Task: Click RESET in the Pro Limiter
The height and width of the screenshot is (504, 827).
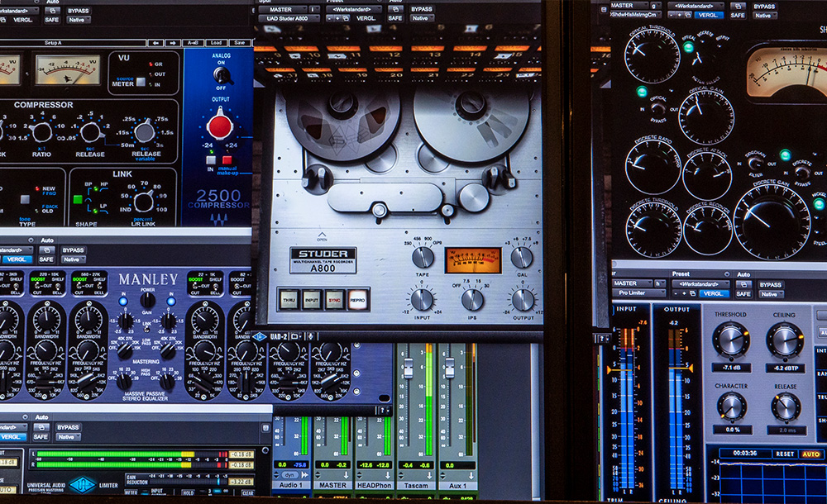Action: coord(785,454)
